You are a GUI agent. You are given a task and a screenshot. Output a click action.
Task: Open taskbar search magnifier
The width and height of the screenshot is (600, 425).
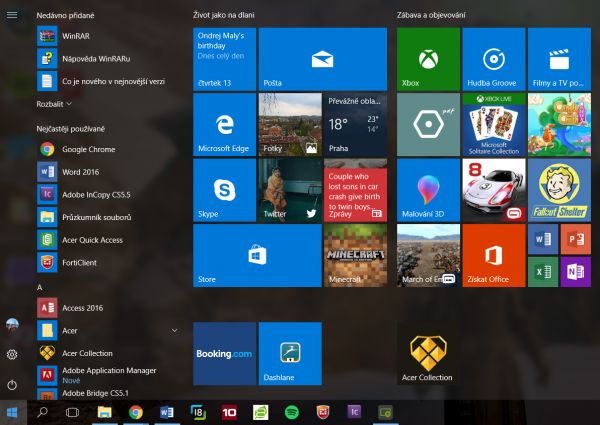point(42,412)
